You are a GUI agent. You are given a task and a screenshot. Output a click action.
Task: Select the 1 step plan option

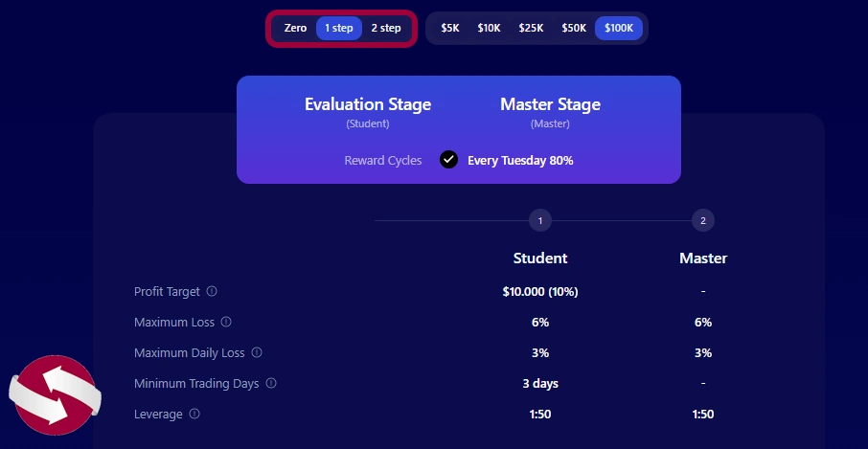pyautogui.click(x=339, y=28)
